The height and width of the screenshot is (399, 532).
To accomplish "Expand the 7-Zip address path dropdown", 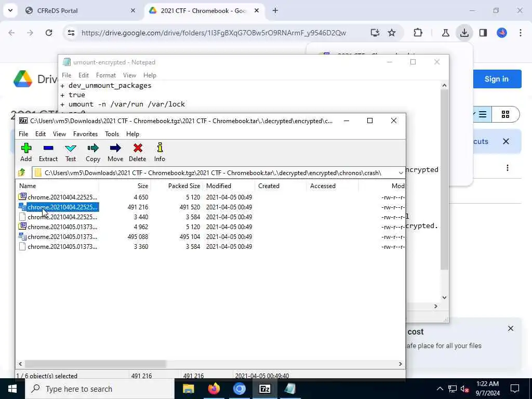I will [401, 172].
